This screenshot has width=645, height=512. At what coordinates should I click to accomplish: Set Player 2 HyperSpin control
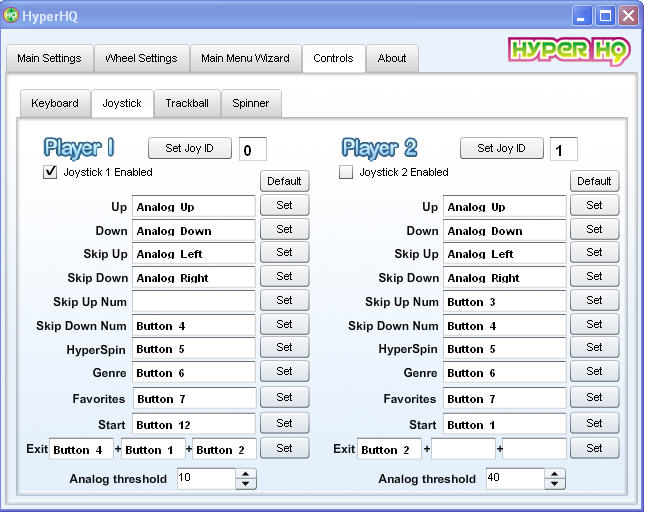point(594,347)
